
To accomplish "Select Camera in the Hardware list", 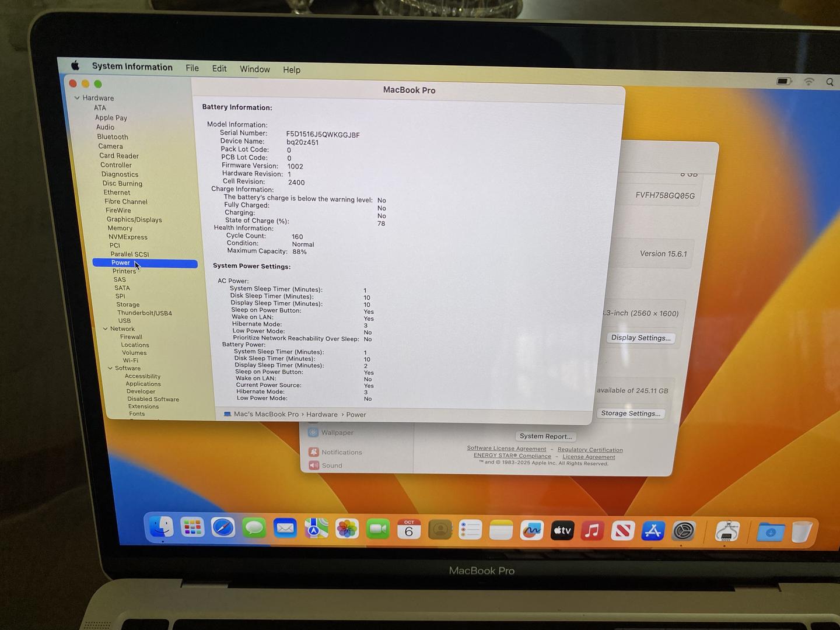I will [110, 146].
